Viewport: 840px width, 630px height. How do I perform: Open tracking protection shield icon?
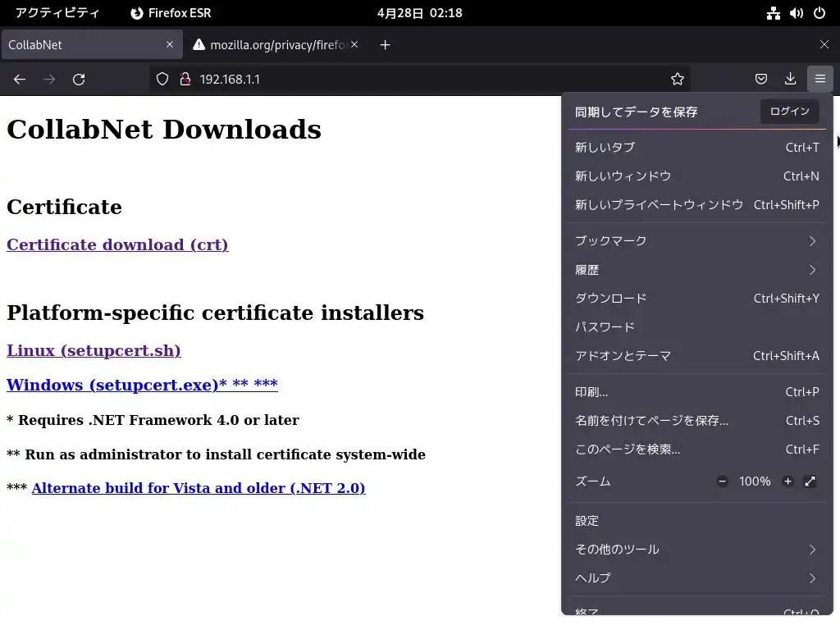coord(162,80)
